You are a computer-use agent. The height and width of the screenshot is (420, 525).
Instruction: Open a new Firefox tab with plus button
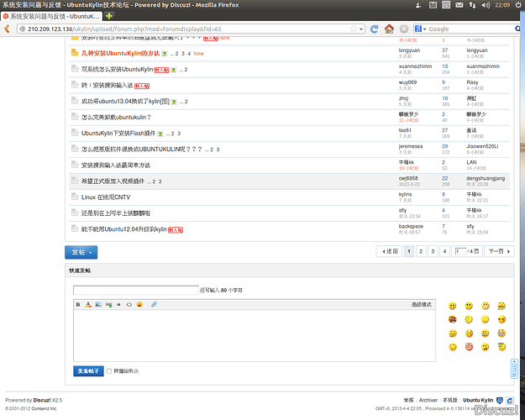[109, 16]
